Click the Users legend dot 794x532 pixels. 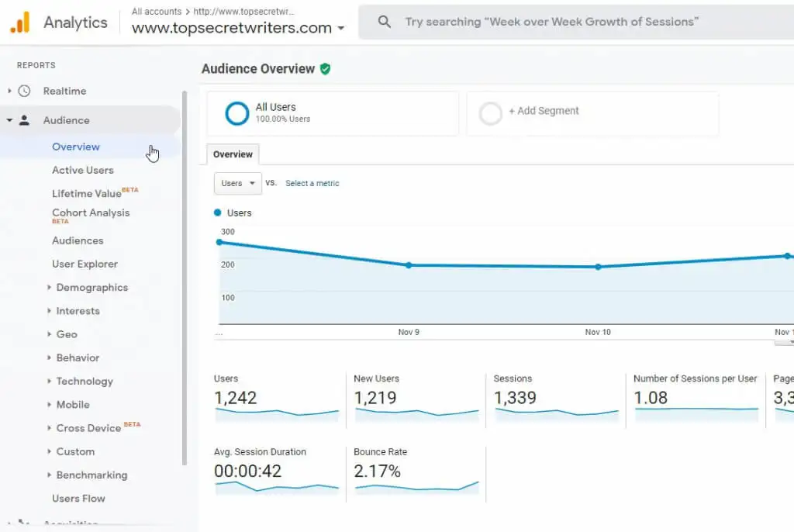click(218, 212)
